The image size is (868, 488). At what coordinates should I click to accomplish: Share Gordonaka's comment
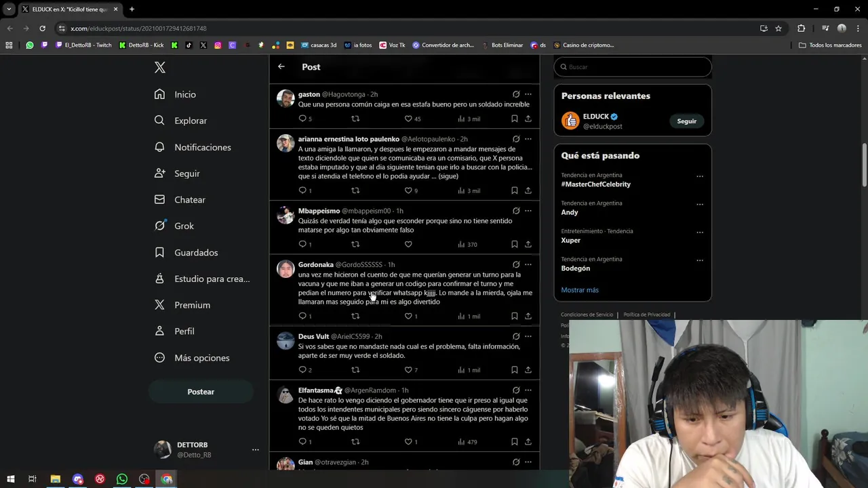click(528, 316)
